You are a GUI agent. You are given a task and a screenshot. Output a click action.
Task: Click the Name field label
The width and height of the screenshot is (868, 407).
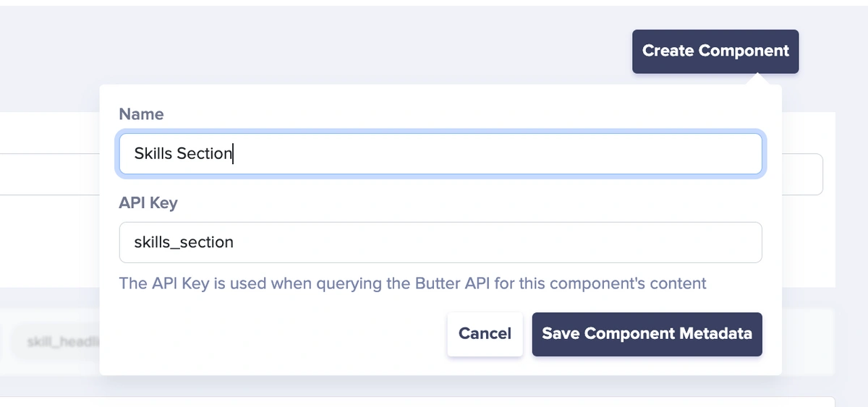[141, 114]
